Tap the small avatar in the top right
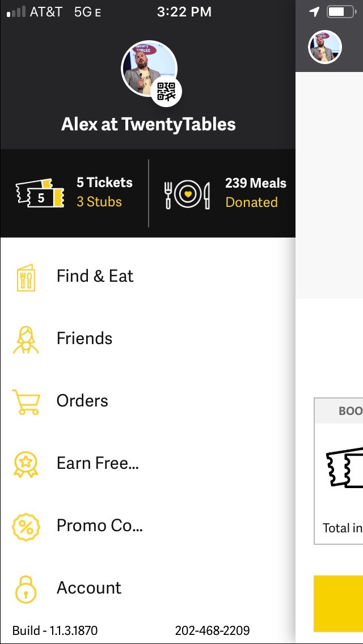The height and width of the screenshot is (644, 363). (325, 48)
